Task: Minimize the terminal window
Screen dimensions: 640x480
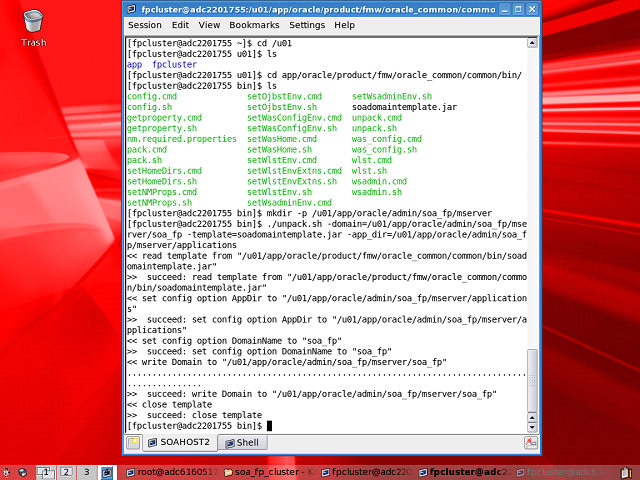Action: [x=505, y=9]
